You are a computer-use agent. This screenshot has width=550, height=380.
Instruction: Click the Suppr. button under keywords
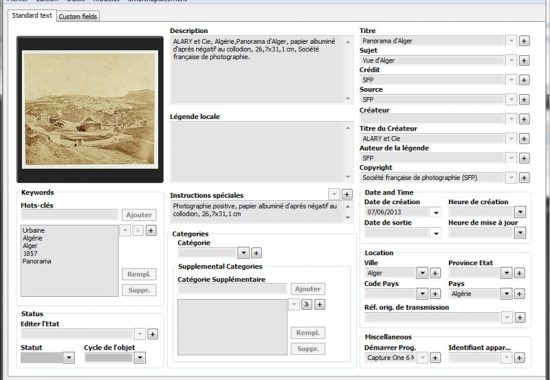pos(139,291)
